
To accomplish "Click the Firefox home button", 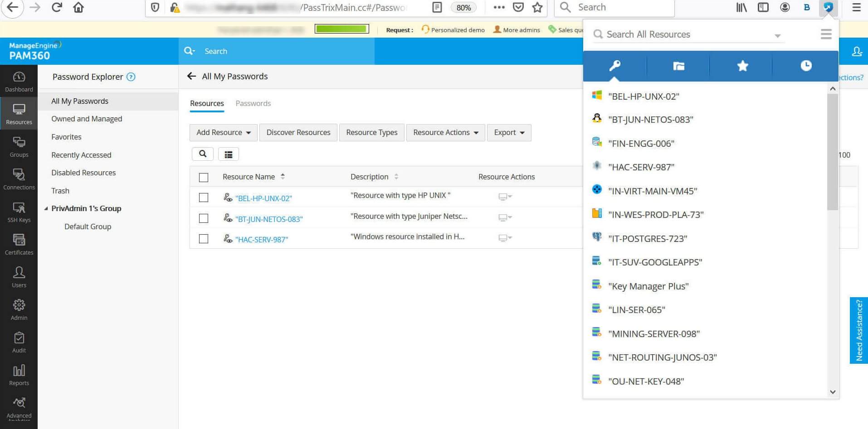I will [78, 8].
